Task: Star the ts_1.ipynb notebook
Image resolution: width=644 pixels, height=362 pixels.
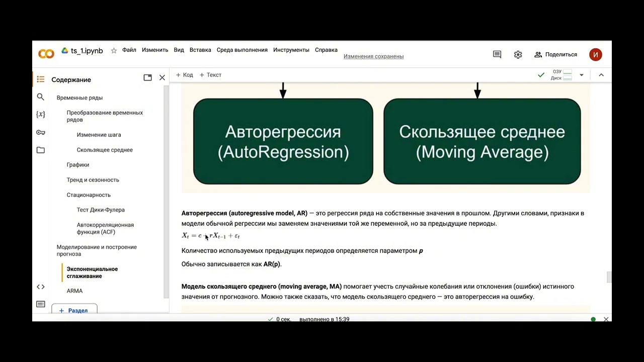Action: (x=114, y=51)
